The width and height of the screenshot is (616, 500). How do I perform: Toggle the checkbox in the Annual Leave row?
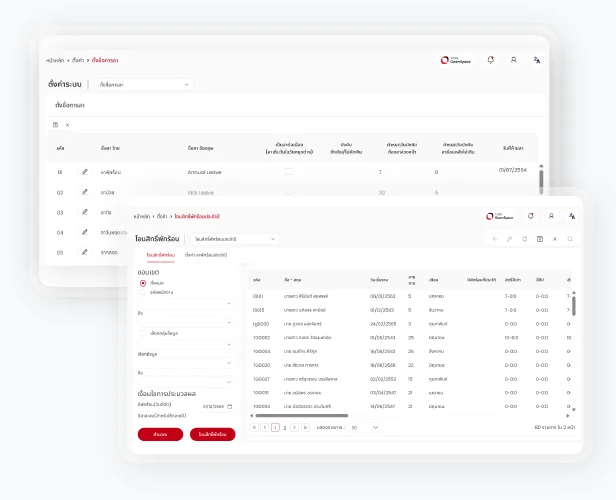point(289,172)
